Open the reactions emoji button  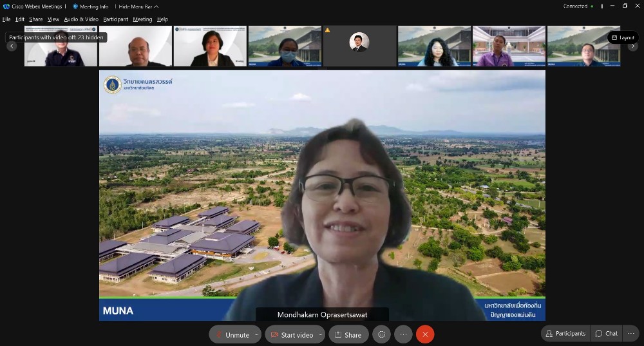click(x=381, y=334)
